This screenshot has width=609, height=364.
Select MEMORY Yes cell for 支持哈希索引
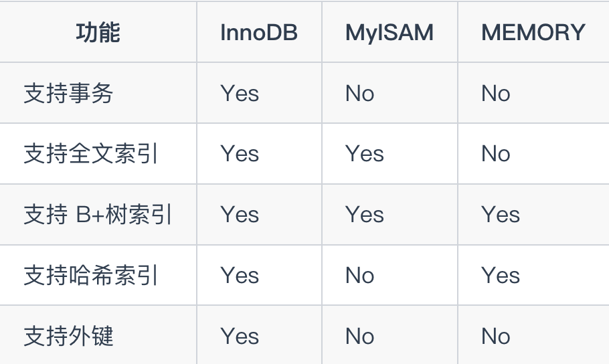[x=501, y=276]
